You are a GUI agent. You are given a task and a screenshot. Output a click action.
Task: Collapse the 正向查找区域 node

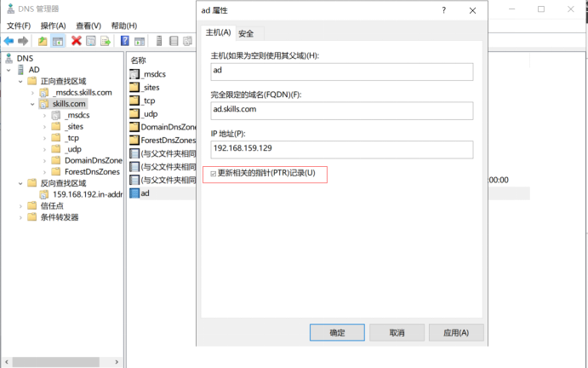20,81
